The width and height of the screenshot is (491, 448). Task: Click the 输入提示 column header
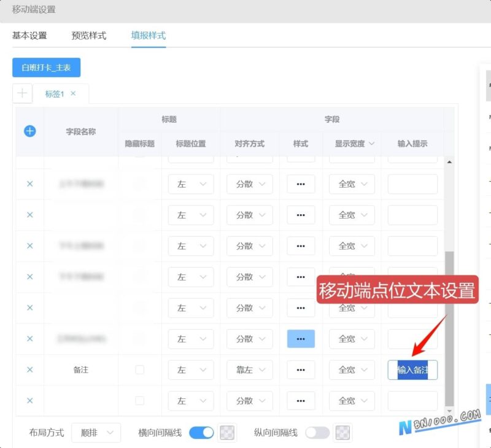click(x=412, y=144)
